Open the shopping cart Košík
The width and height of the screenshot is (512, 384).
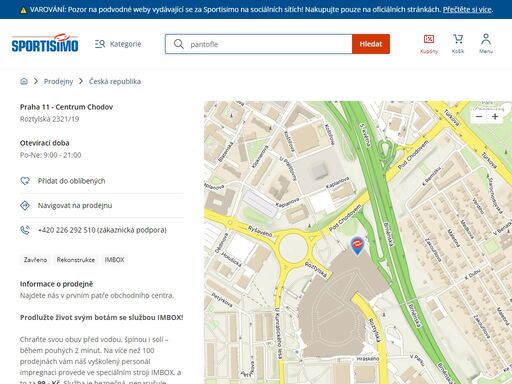tap(458, 44)
